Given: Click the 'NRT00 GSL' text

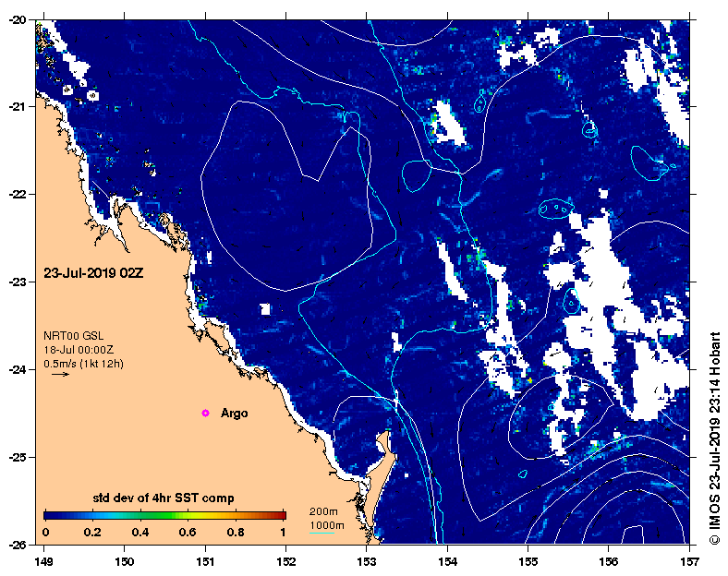Looking at the screenshot, I should pyautogui.click(x=73, y=336).
